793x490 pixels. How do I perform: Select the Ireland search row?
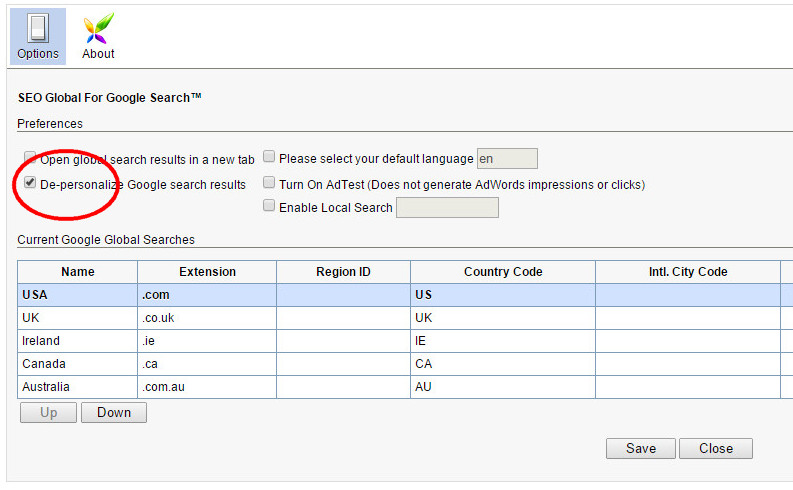(x=400, y=341)
